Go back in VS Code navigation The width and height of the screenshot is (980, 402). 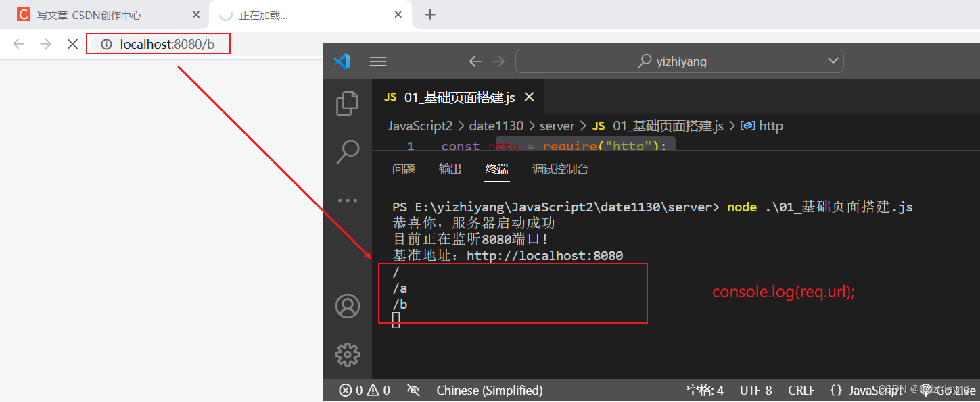pos(475,61)
